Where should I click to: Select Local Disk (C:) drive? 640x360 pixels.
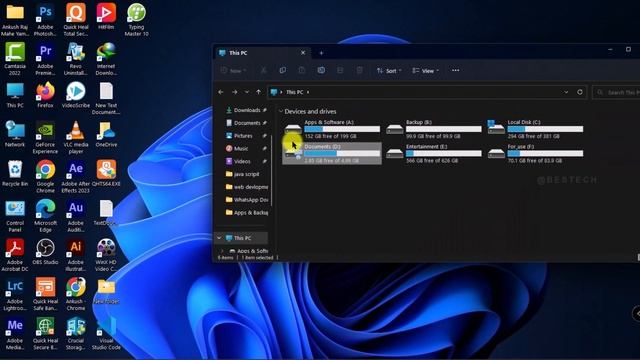pos(536,129)
